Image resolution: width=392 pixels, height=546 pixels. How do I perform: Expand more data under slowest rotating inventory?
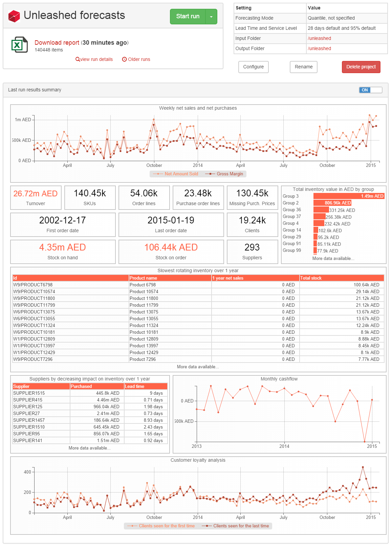[x=198, y=367]
